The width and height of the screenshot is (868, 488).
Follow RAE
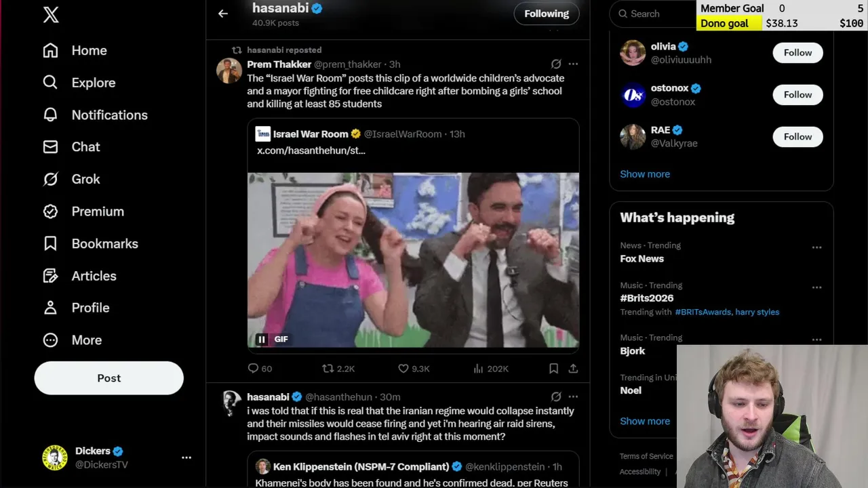coord(797,137)
